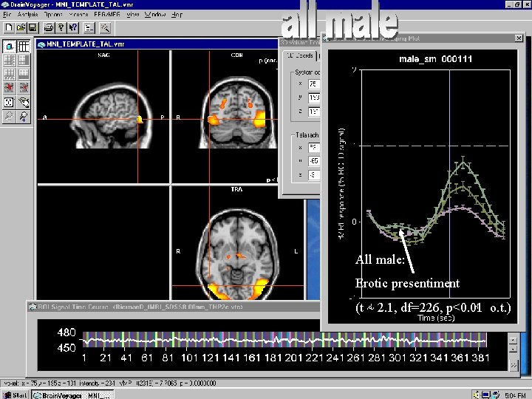The image size is (532, 399).
Task: Click the male_sm 000111 plot title
Action: (x=436, y=59)
